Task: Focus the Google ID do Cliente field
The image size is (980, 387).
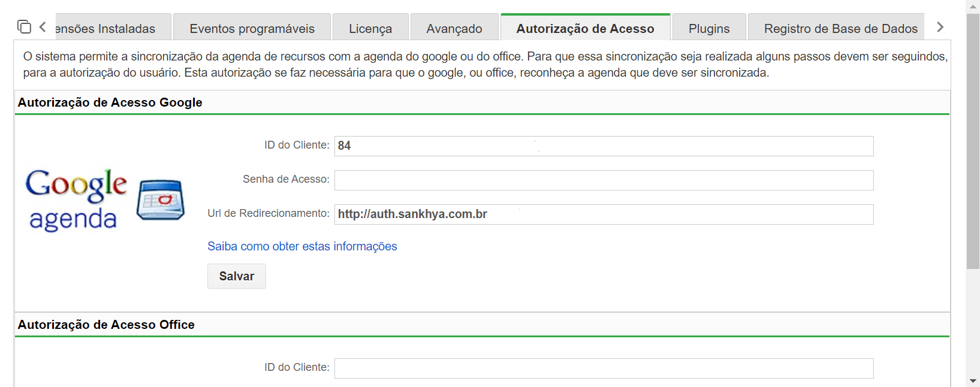Action: pyautogui.click(x=604, y=146)
